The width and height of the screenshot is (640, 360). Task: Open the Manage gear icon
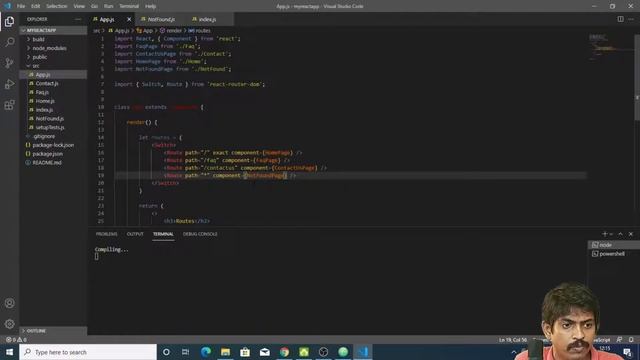pos(9,324)
